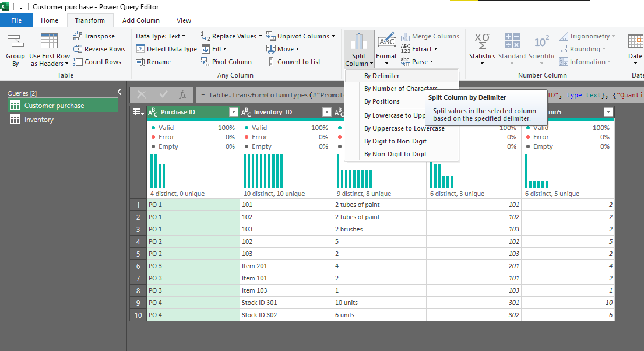Click Detect Data Type
The width and height of the screenshot is (644, 351).
tap(166, 49)
